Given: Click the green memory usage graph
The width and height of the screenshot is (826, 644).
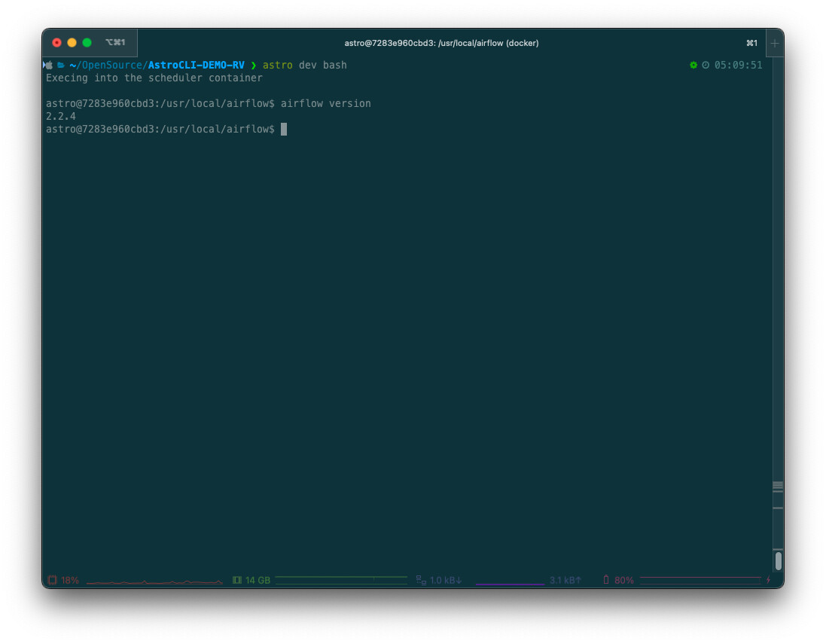Looking at the screenshot, I should tap(341, 580).
